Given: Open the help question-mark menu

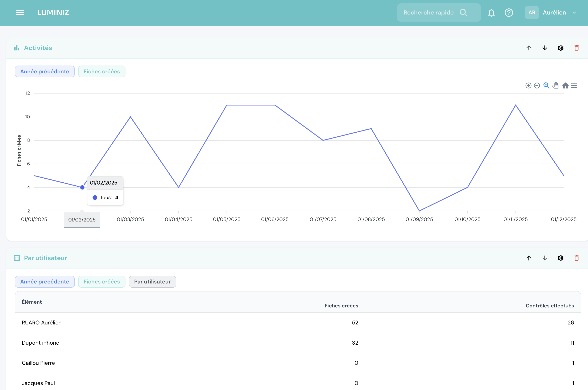Looking at the screenshot, I should 509,12.
